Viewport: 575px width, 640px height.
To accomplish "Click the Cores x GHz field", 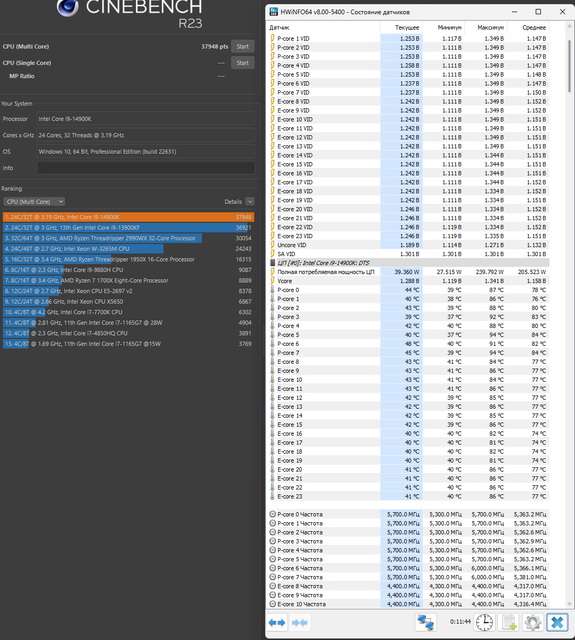I will (x=146, y=135).
